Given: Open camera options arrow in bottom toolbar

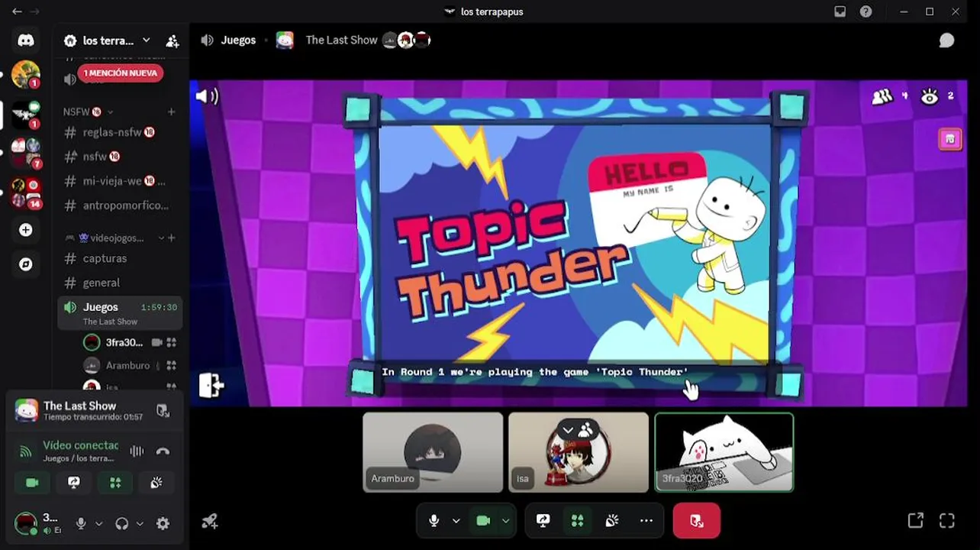Looking at the screenshot, I should [x=505, y=520].
